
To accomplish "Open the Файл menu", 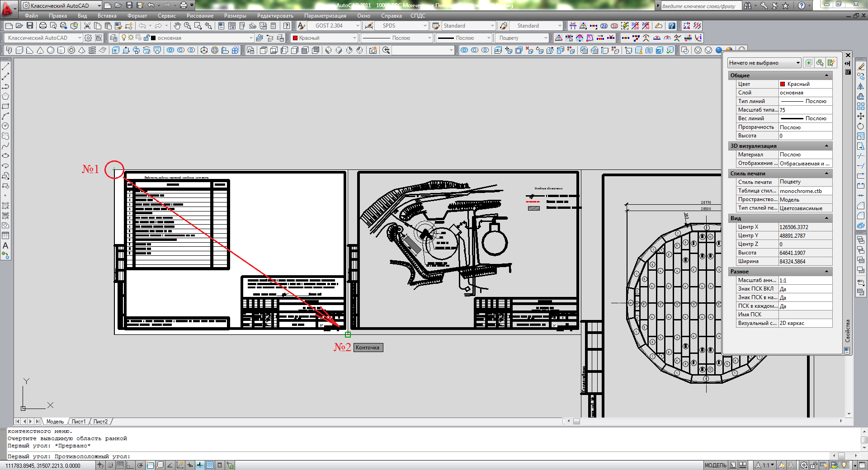I will 32,16.
